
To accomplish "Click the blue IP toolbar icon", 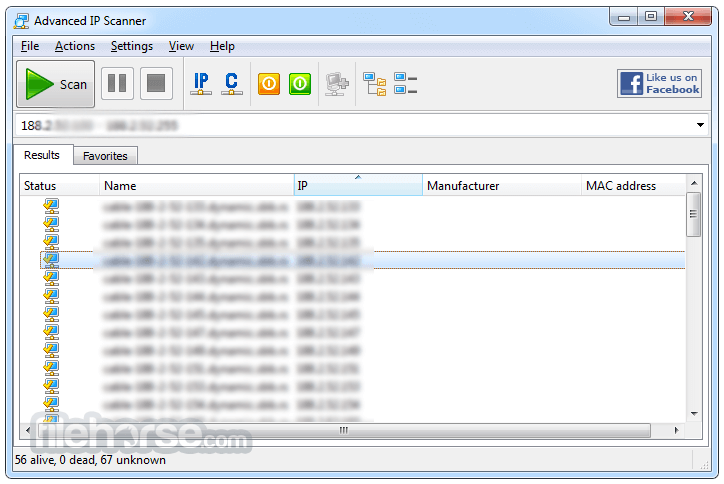I will tap(201, 84).
